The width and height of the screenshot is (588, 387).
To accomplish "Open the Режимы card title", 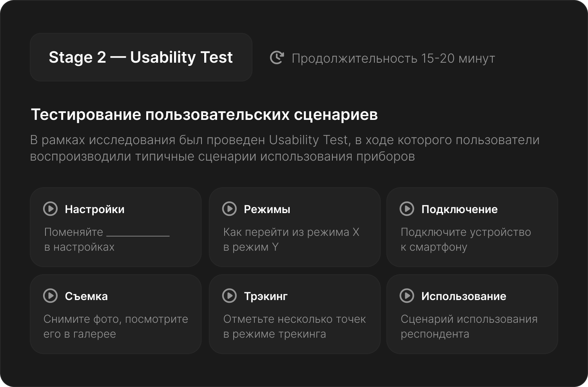I will point(267,209).
